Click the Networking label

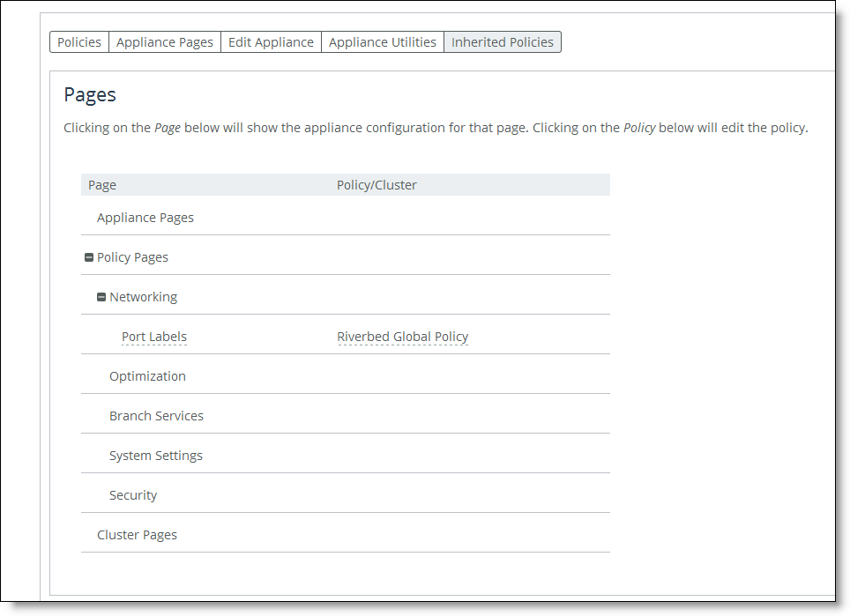point(143,297)
